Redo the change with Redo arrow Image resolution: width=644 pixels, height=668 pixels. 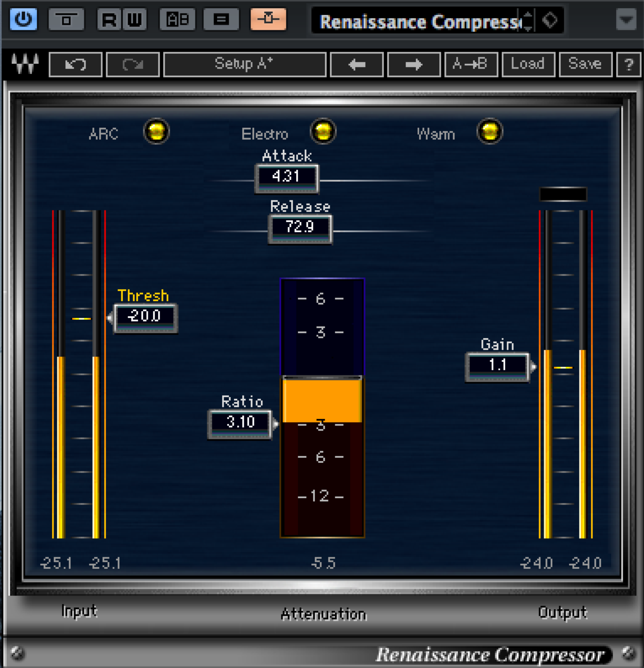[133, 65]
